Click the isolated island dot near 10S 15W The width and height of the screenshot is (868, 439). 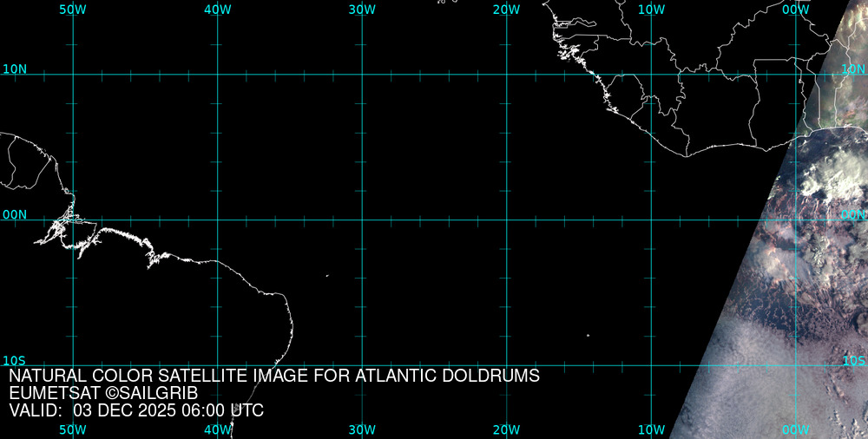[588, 335]
